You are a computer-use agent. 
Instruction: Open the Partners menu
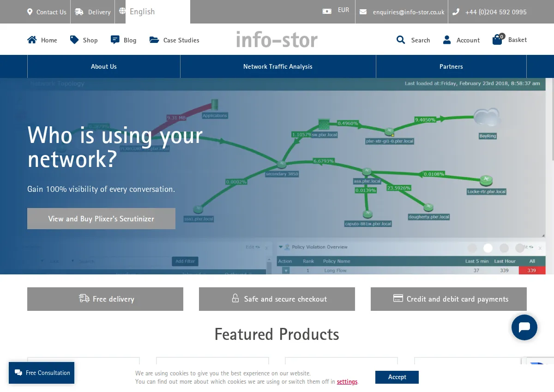(451, 66)
